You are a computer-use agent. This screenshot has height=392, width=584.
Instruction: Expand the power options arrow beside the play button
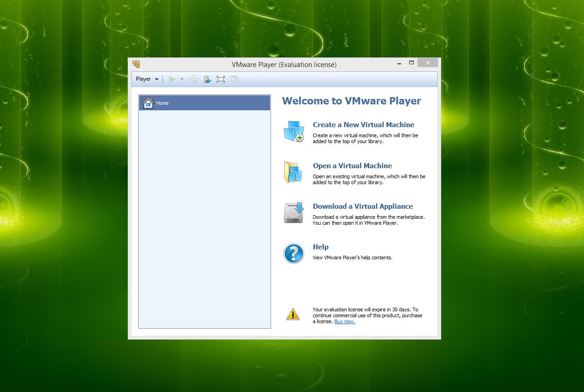(182, 79)
